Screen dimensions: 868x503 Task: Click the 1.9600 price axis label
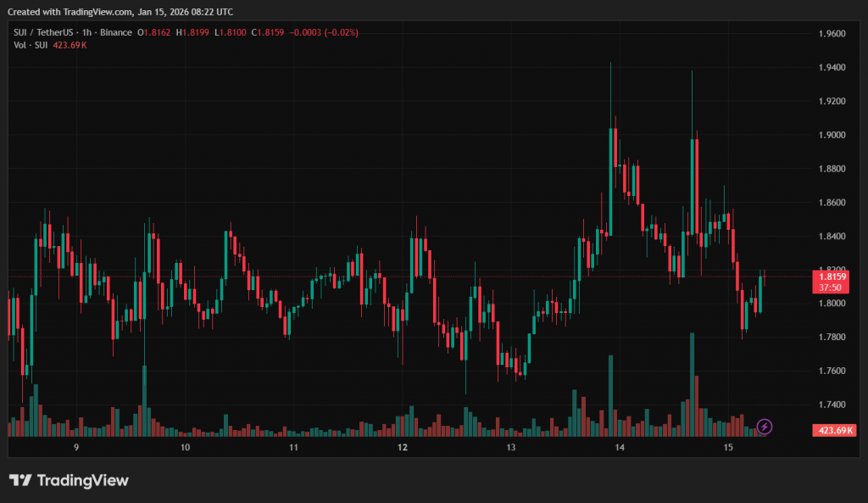832,34
